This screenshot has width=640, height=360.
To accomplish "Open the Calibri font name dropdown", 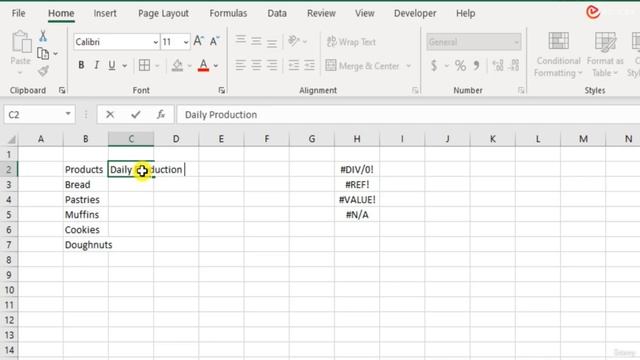I will [x=156, y=42].
